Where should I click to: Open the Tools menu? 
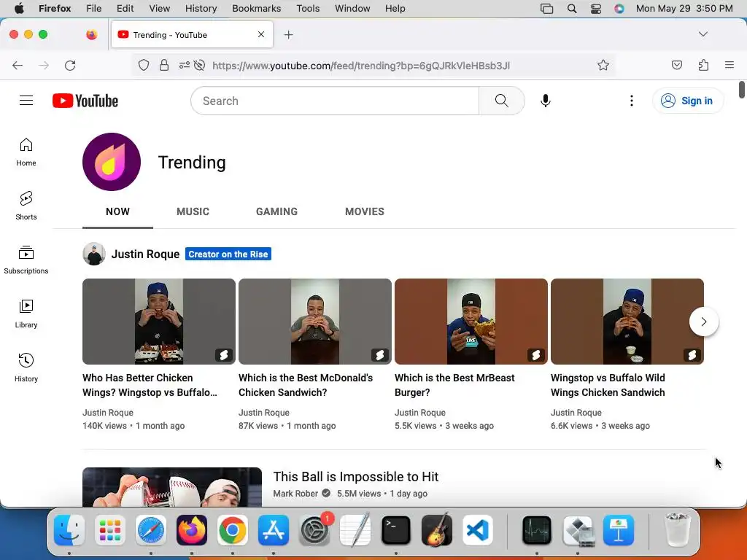pos(308,9)
